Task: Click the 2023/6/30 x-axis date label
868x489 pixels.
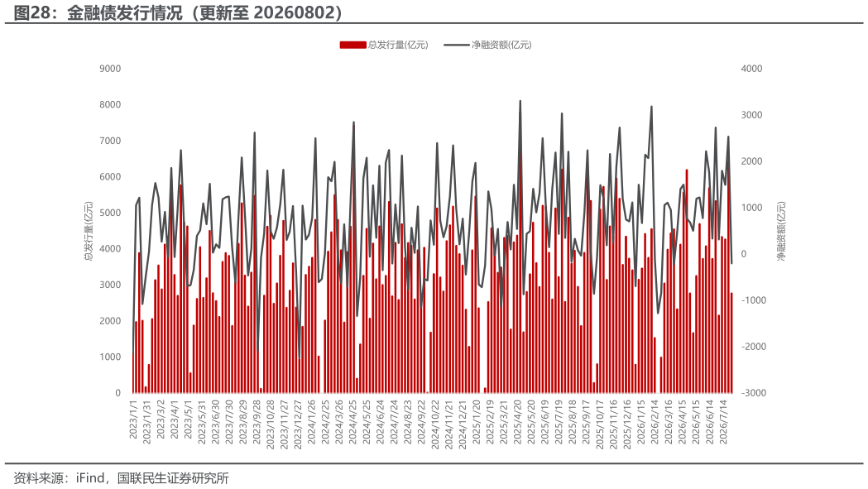Action: (x=215, y=422)
